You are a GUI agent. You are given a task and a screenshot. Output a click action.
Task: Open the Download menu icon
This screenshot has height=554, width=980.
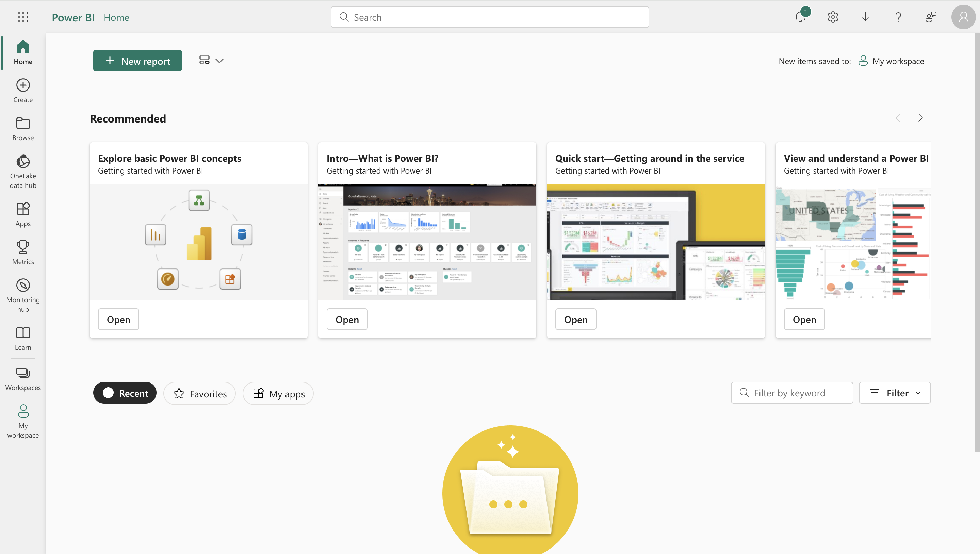pyautogui.click(x=865, y=17)
